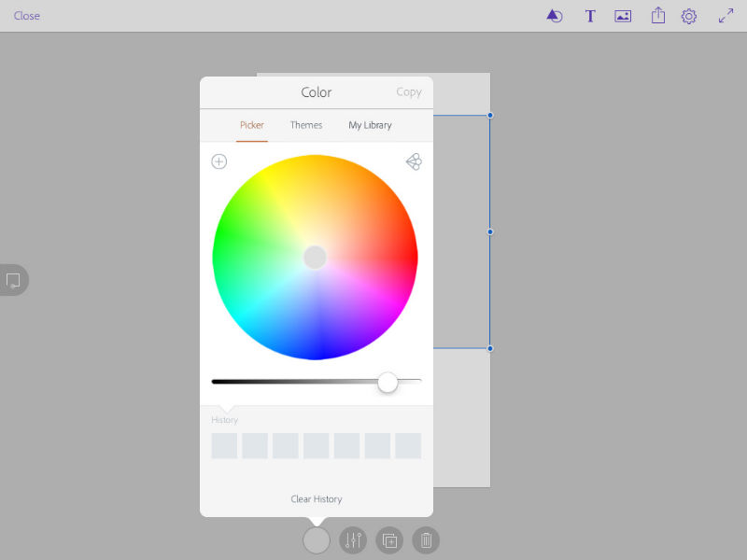Delete selection with the trash icon
The image size is (747, 560).
tap(426, 539)
